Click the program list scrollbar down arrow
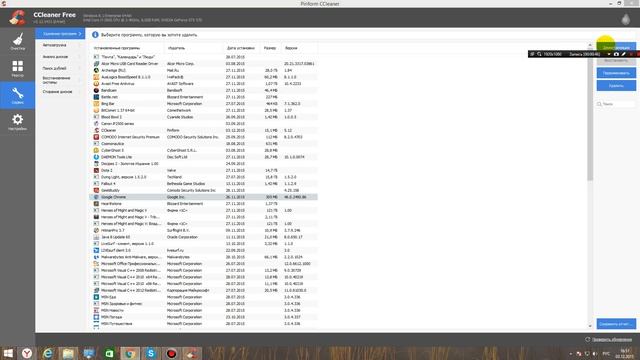 click(590, 326)
